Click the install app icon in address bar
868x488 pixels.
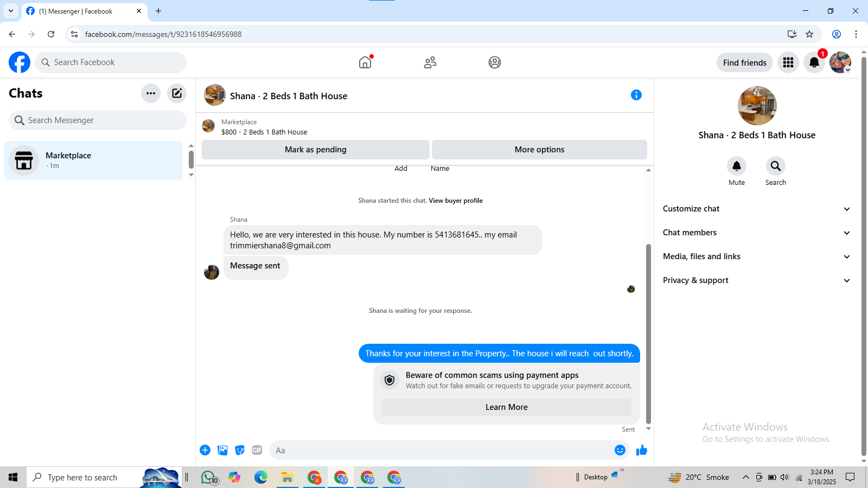(792, 34)
